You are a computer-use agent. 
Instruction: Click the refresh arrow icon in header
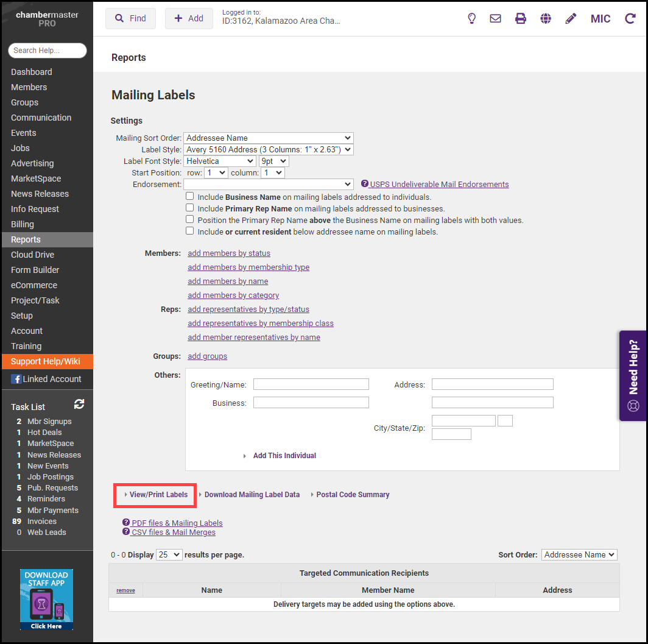[x=630, y=18]
